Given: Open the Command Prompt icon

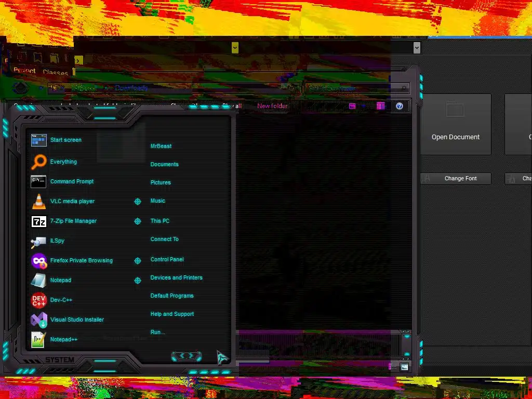Looking at the screenshot, I should 38,181.
